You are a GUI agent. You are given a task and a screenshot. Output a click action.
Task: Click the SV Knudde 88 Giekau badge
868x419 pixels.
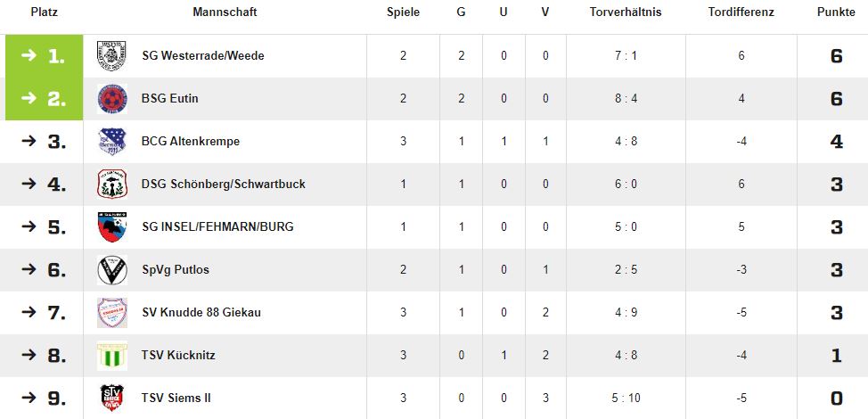(111, 313)
